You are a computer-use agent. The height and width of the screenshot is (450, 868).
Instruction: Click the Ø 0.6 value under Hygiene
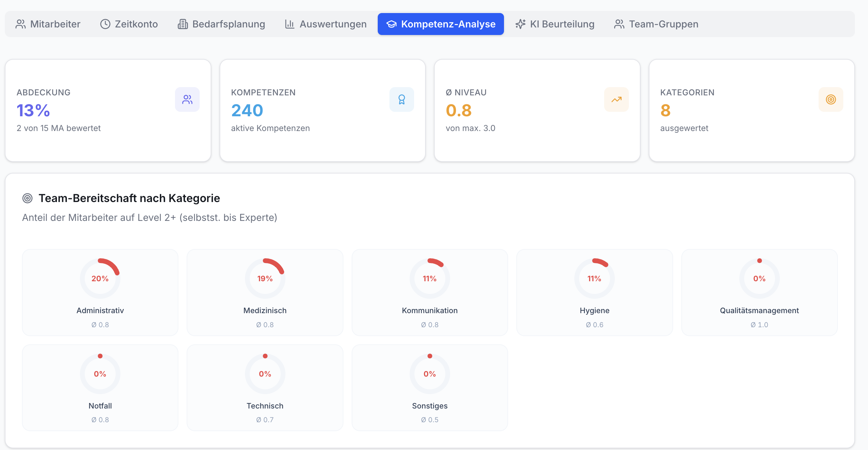(x=595, y=325)
